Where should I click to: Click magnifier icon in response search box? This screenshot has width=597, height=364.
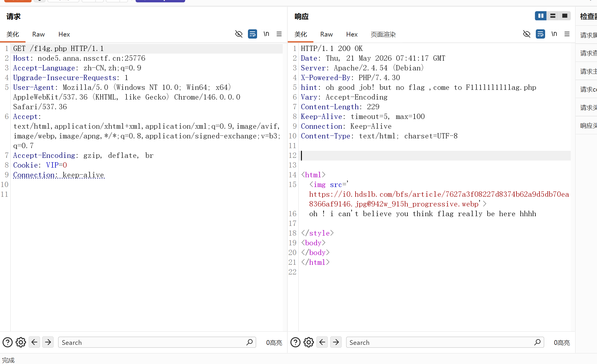[537, 342]
